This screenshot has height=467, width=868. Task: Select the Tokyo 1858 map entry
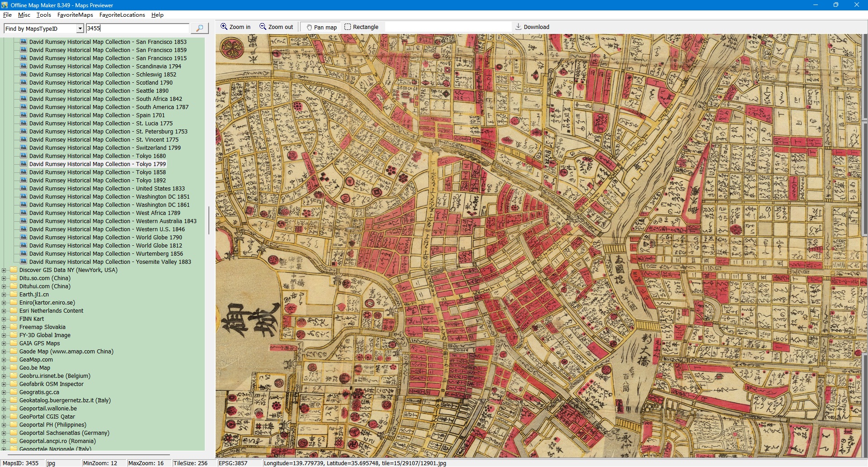point(97,172)
